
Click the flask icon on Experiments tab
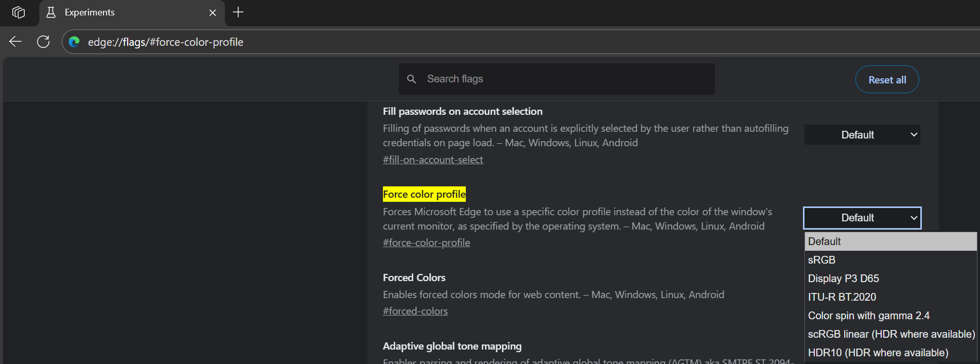pos(51,13)
